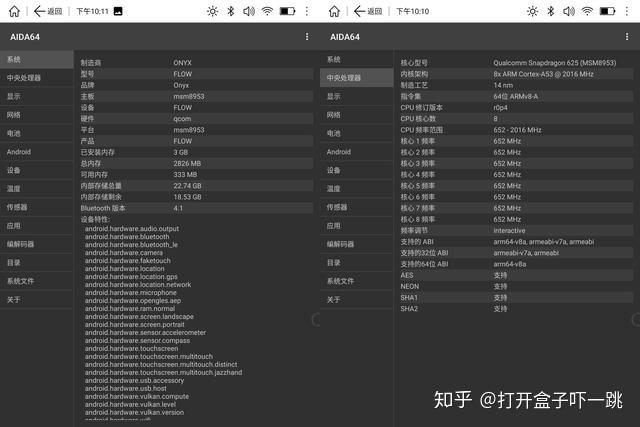This screenshot has width=640, height=427.
Task: Select the CPU 频率范围 652 - 2016 MHz row
Action: [x=516, y=130]
